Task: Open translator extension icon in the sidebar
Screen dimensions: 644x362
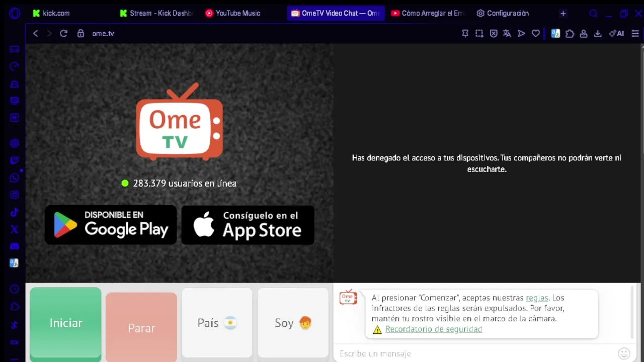Action: tap(14, 263)
